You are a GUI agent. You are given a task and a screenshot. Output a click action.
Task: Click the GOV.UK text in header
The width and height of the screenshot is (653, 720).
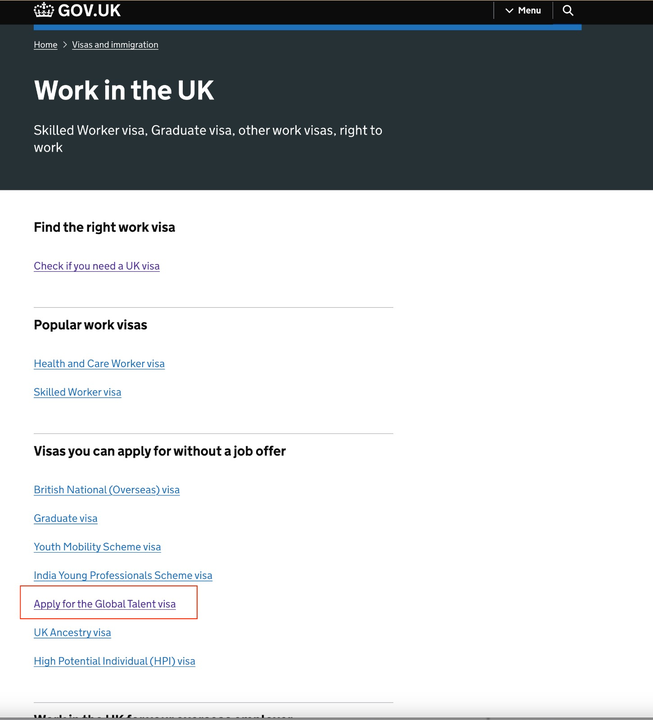tap(90, 10)
